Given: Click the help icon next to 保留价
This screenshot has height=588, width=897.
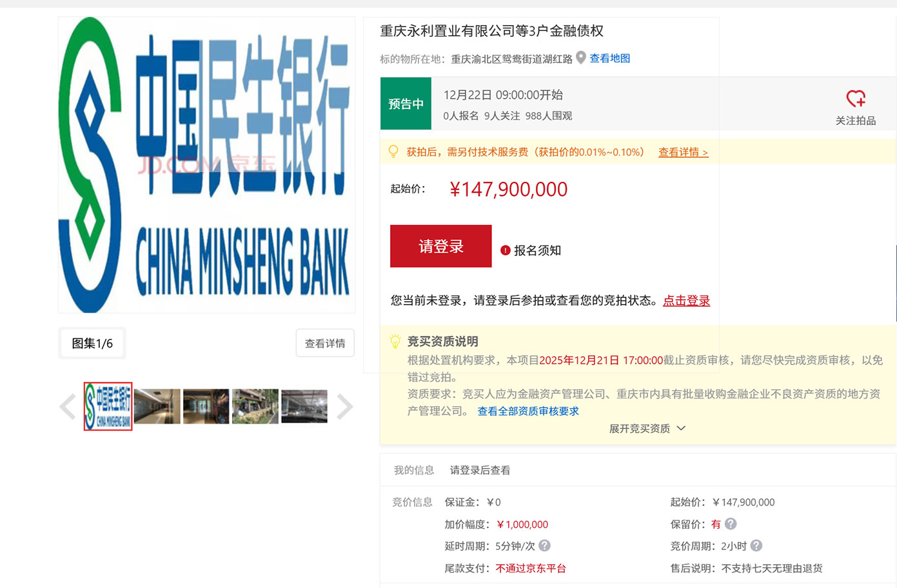Looking at the screenshot, I should [x=731, y=524].
